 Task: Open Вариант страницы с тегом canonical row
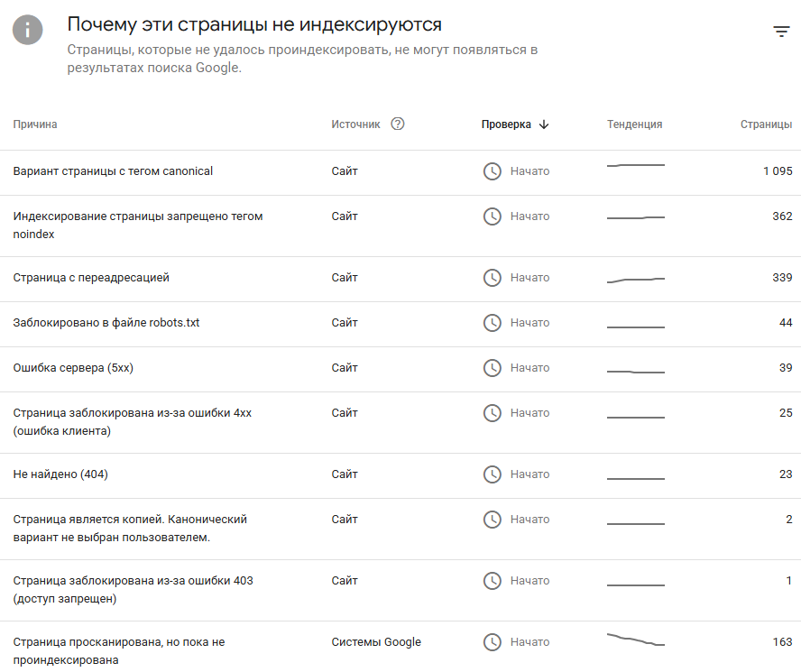click(x=400, y=172)
